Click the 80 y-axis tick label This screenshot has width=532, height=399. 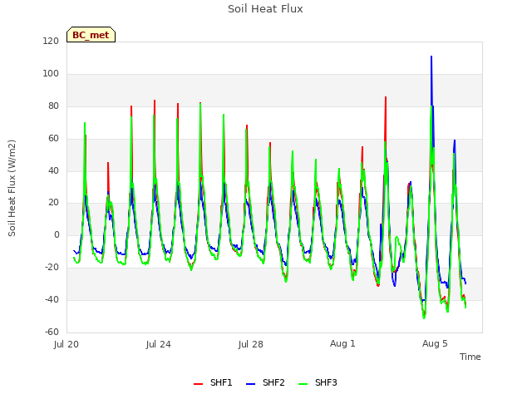point(53,106)
